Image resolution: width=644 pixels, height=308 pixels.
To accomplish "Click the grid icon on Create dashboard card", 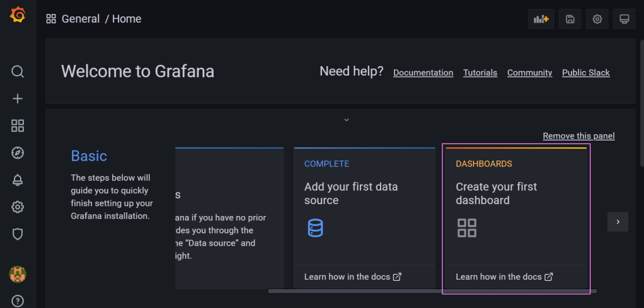I will click(x=467, y=228).
